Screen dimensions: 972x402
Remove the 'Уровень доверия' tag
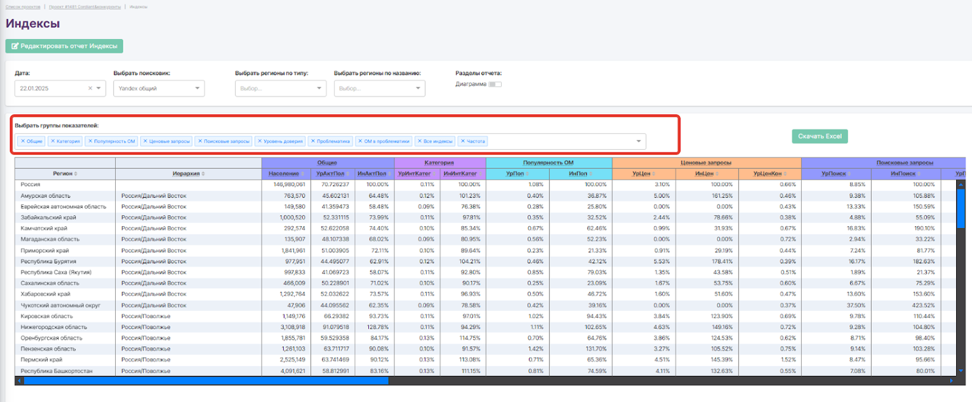pos(259,141)
